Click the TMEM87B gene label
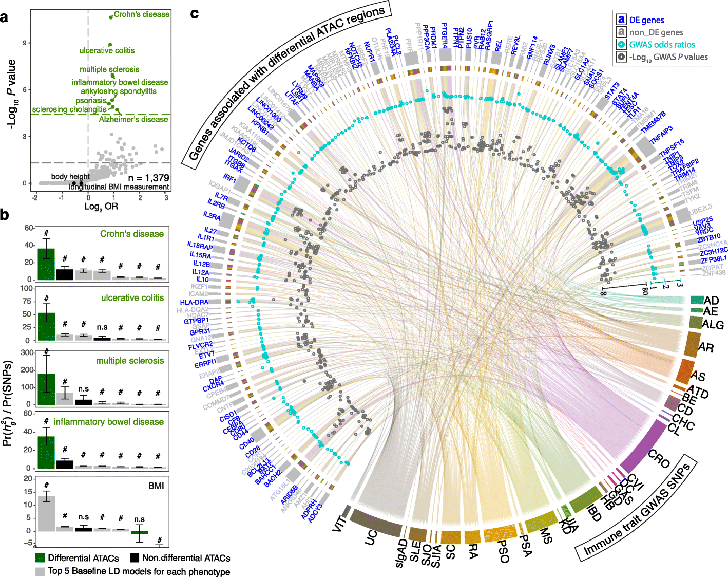Image resolution: width=728 pixels, height=577 pixels. pos(653,122)
